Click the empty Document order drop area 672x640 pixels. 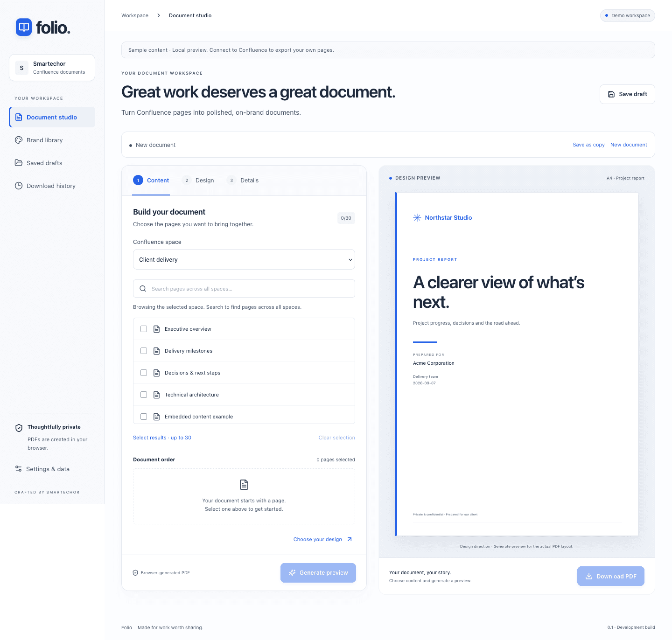[244, 496]
